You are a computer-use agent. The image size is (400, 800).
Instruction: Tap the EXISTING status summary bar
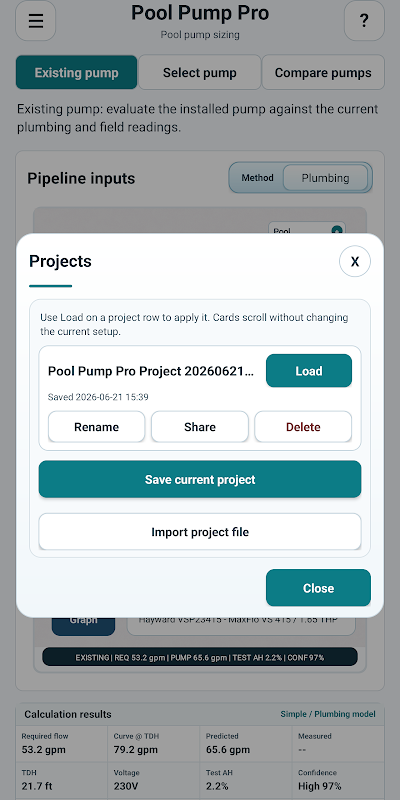point(199,657)
